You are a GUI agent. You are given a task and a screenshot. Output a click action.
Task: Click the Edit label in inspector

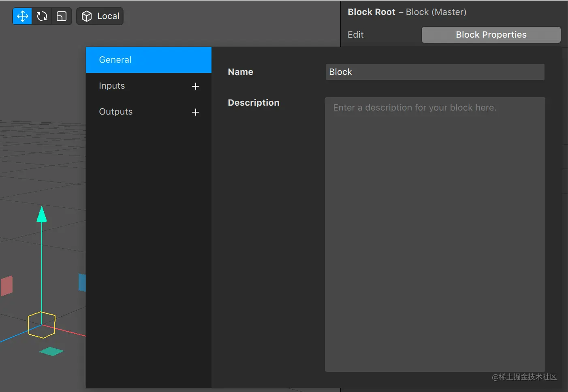pos(356,35)
